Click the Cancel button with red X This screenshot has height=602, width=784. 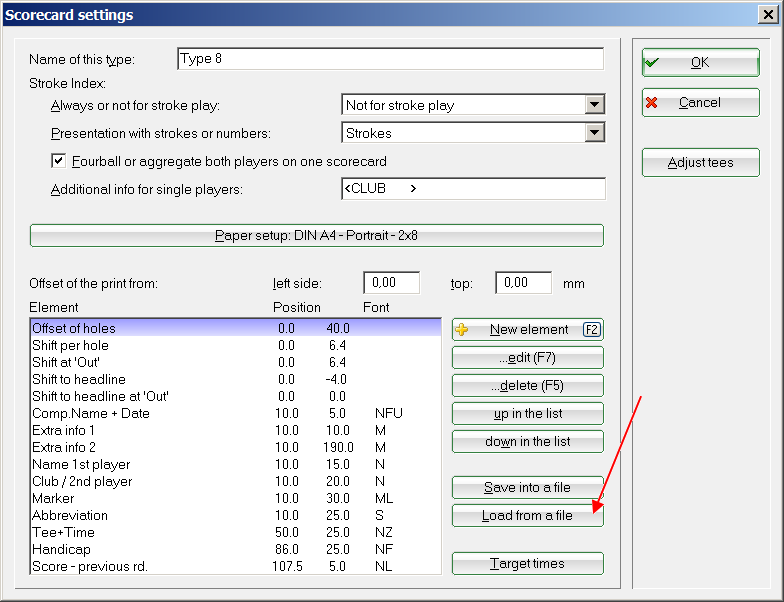(x=700, y=103)
